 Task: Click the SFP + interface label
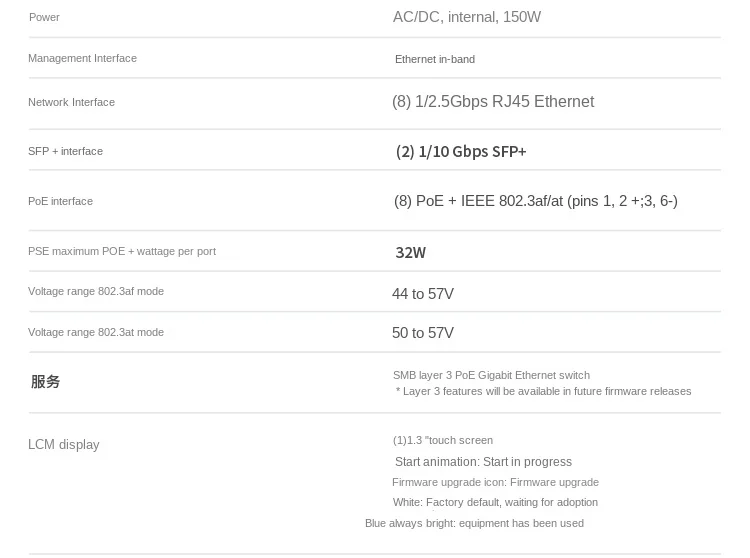[65, 151]
